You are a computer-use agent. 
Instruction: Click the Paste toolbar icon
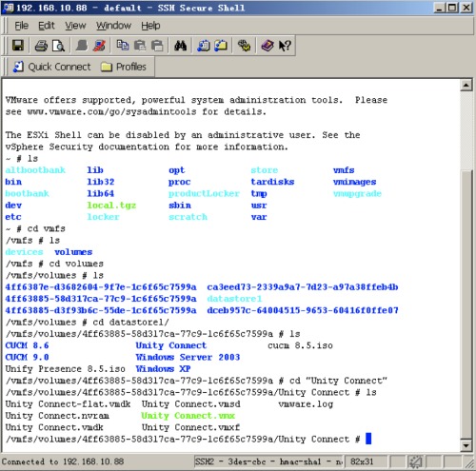pos(140,46)
